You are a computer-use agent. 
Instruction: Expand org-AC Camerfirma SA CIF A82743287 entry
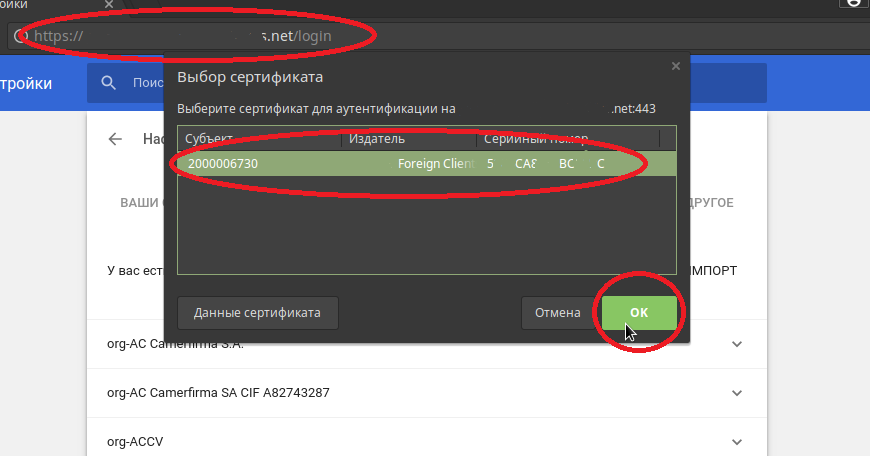737,392
